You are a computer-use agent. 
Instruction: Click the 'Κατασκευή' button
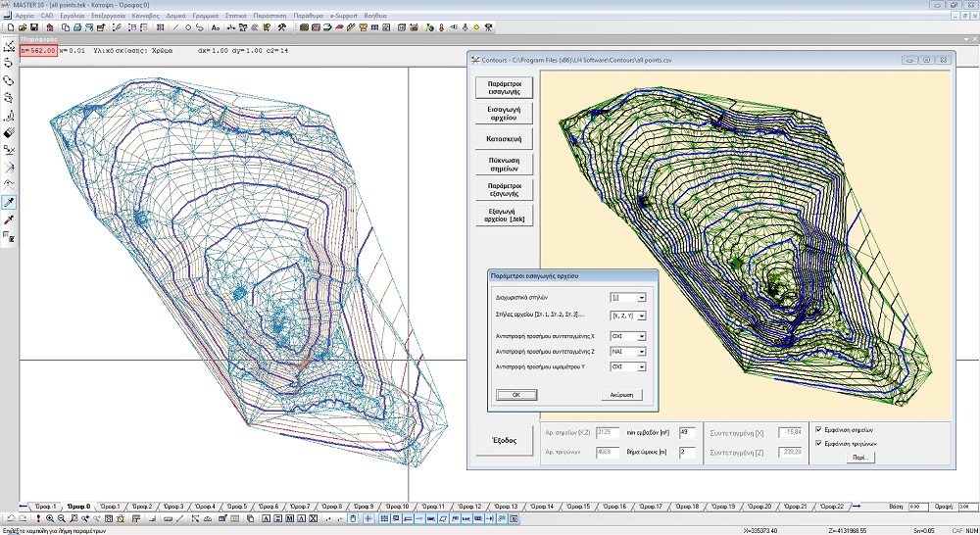pyautogui.click(x=504, y=138)
